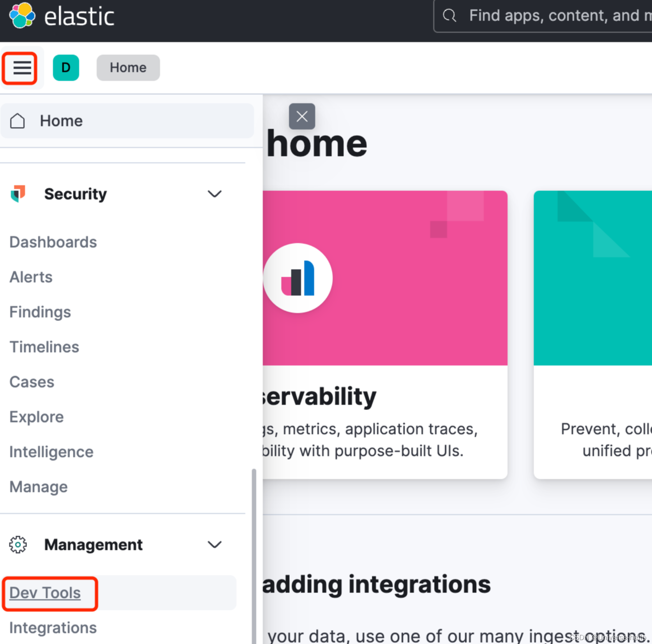Screen dimensions: 652x644
Task: Click the Management gear icon
Action: click(x=18, y=545)
